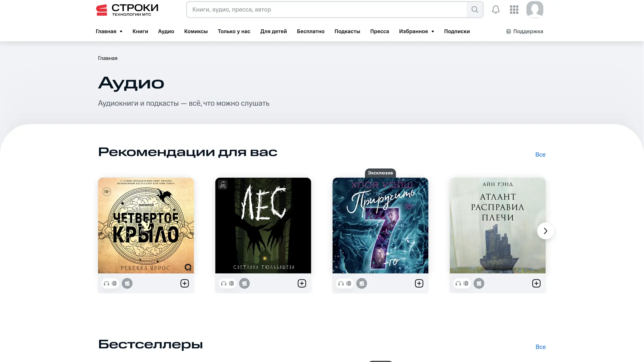Click the search magnifier icon

(475, 9)
